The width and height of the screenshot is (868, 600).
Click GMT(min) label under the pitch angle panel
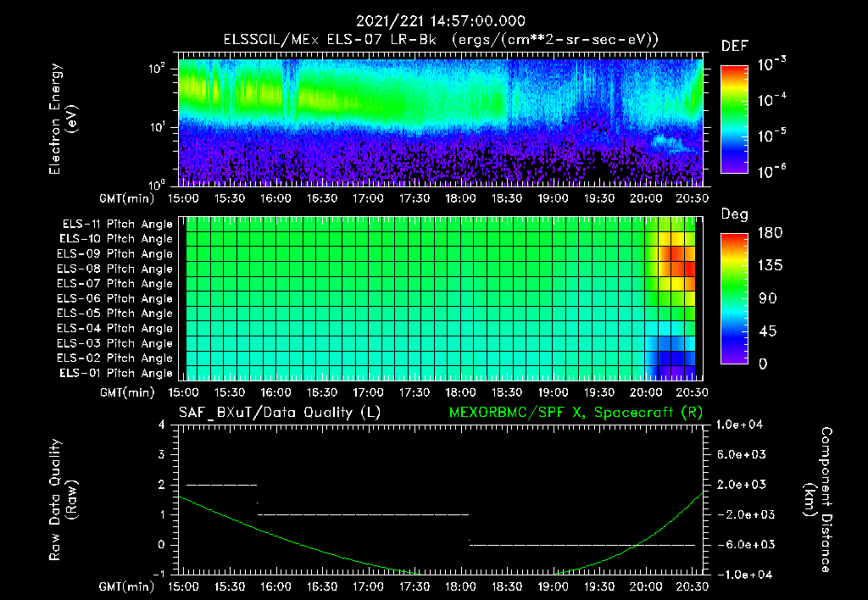(x=127, y=392)
